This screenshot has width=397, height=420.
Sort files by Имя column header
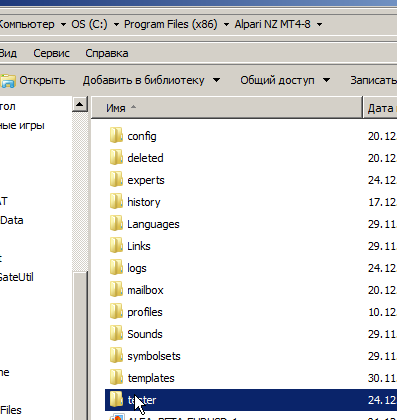point(227,108)
